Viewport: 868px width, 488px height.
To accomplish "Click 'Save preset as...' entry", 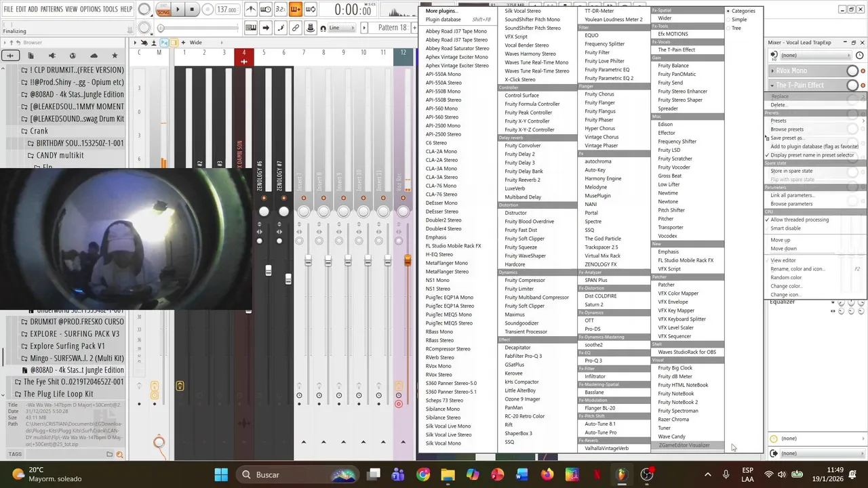I will 787,138.
